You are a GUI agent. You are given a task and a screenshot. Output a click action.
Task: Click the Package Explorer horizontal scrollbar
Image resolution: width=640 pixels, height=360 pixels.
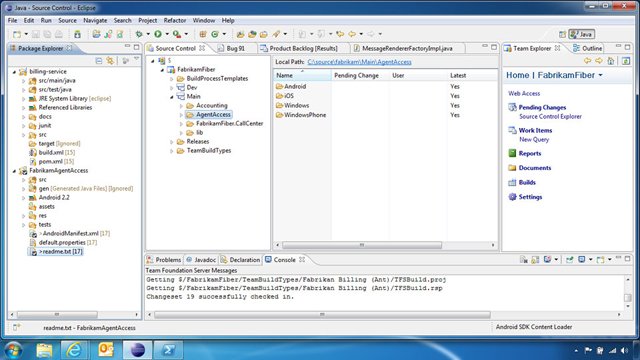57,315
